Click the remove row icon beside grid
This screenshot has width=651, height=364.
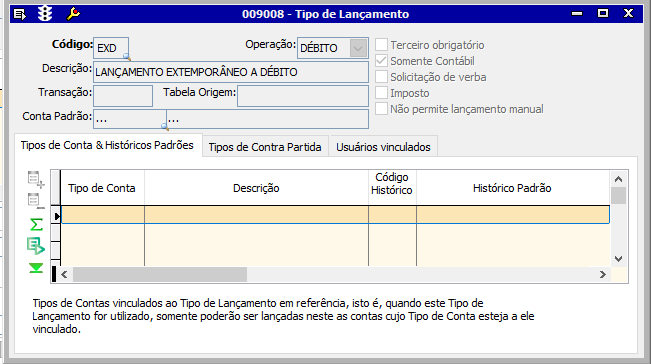tap(36, 201)
